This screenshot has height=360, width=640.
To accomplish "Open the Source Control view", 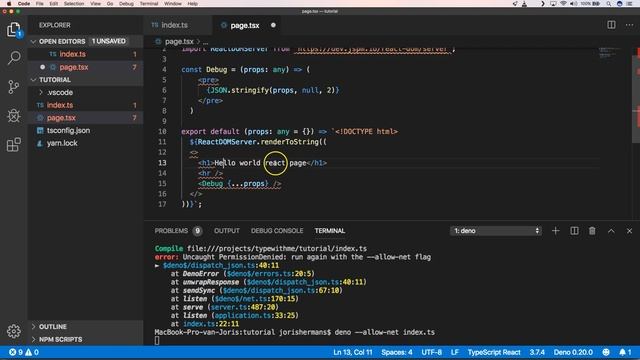I will 13,87.
